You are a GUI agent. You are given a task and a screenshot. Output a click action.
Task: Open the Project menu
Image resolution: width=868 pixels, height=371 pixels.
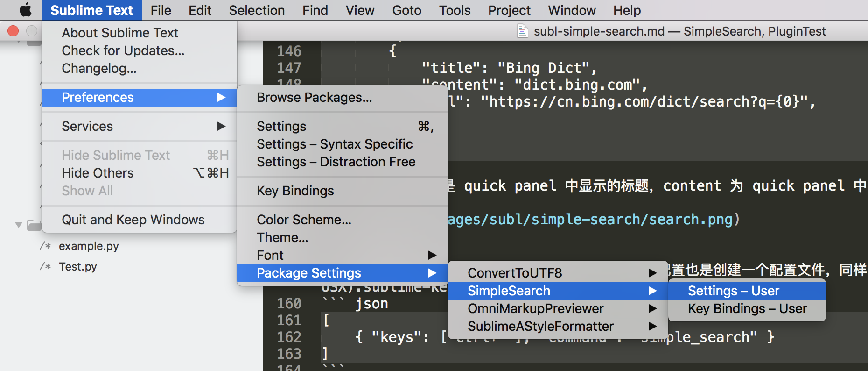pyautogui.click(x=509, y=10)
